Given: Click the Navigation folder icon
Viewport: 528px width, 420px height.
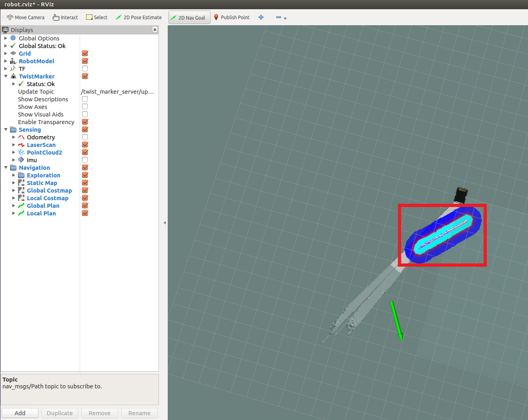Looking at the screenshot, I should pos(13,167).
